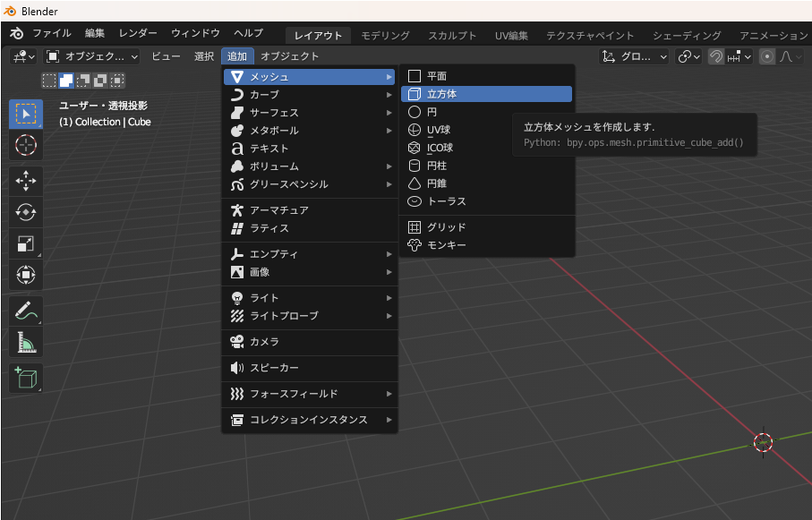
Task: Open the ファイル menu
Action: 52,33
